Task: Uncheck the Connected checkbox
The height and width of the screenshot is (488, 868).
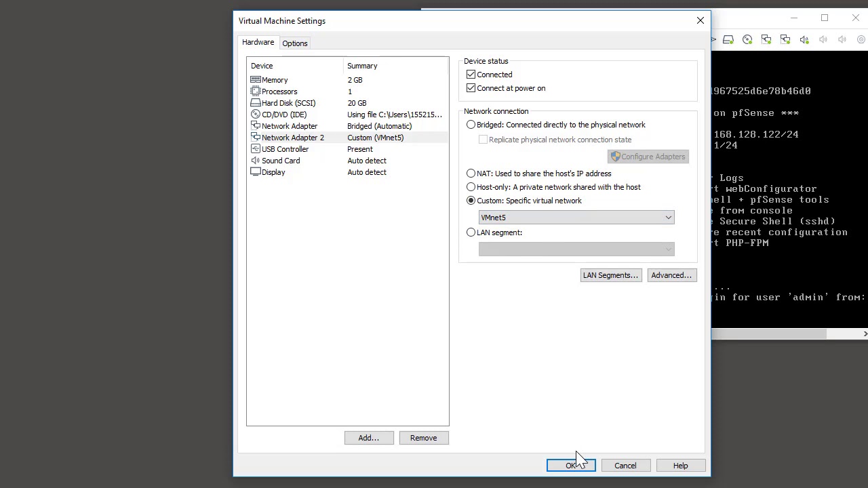Action: click(471, 75)
